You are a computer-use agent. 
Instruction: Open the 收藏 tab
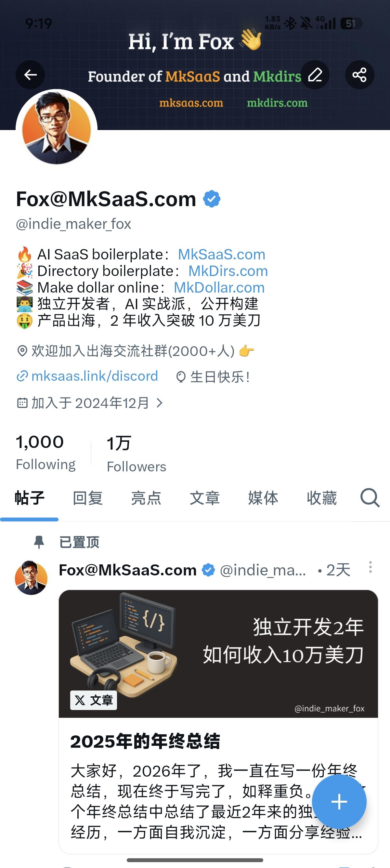click(x=322, y=498)
